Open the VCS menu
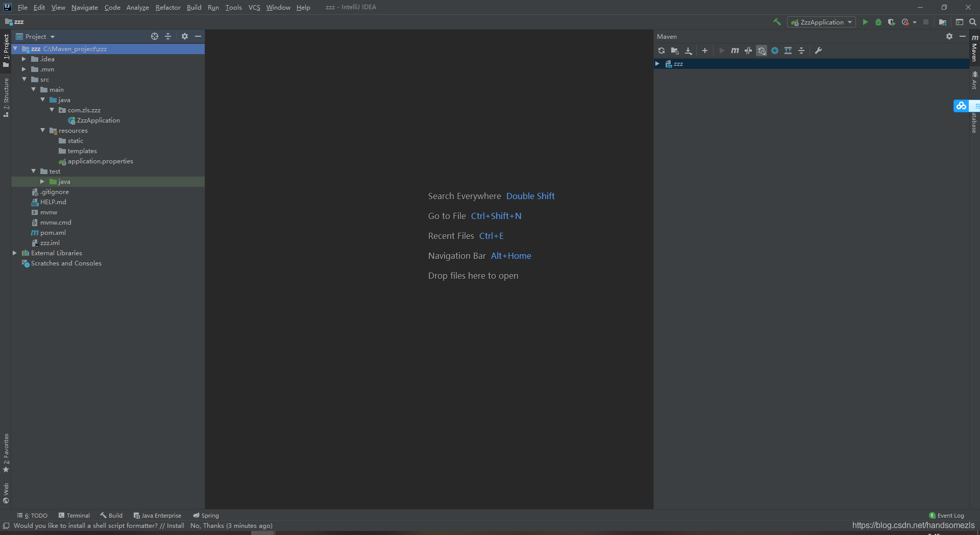 (254, 7)
